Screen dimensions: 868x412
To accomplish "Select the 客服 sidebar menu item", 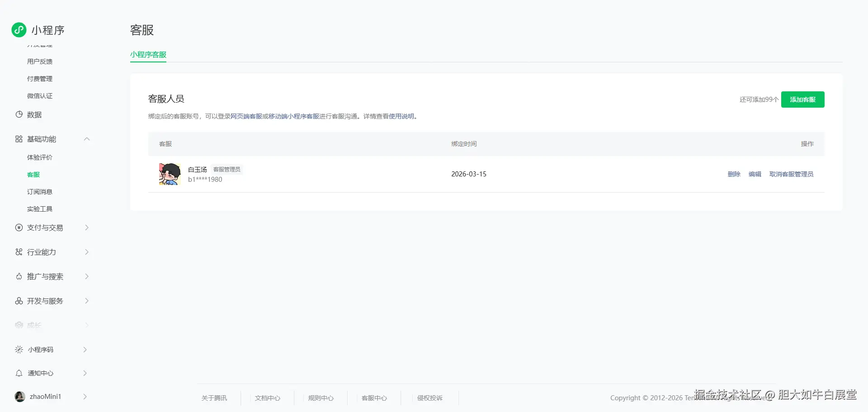I will point(33,175).
